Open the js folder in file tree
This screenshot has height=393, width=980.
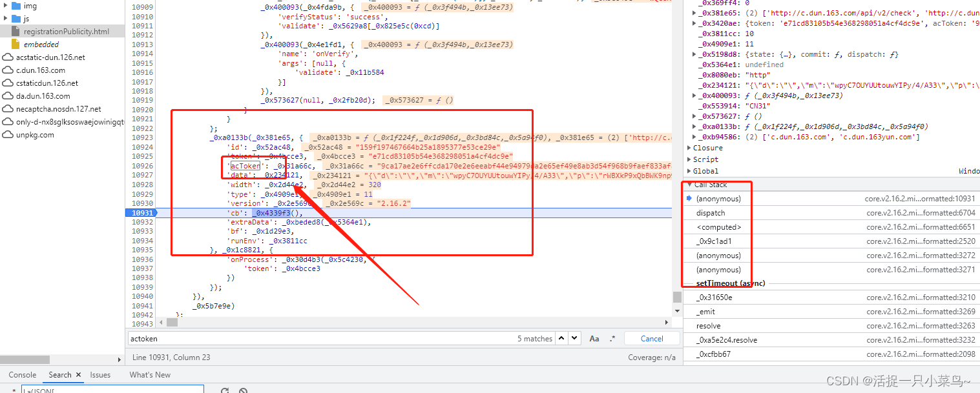pyautogui.click(x=26, y=19)
